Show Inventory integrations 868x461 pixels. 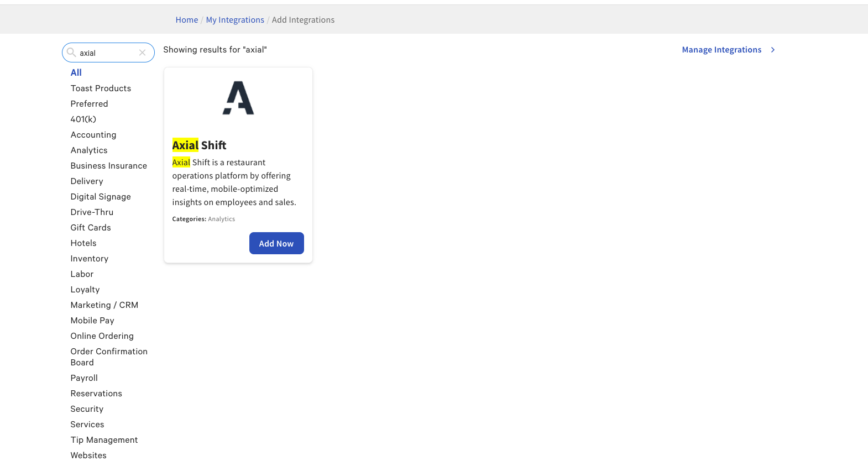pyautogui.click(x=90, y=259)
